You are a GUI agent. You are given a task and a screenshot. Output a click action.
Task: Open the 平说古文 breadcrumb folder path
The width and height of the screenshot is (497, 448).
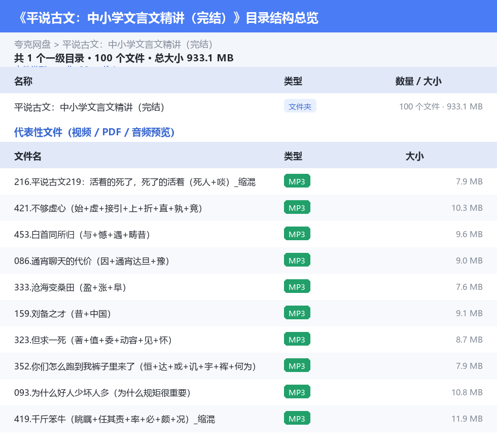point(137,45)
